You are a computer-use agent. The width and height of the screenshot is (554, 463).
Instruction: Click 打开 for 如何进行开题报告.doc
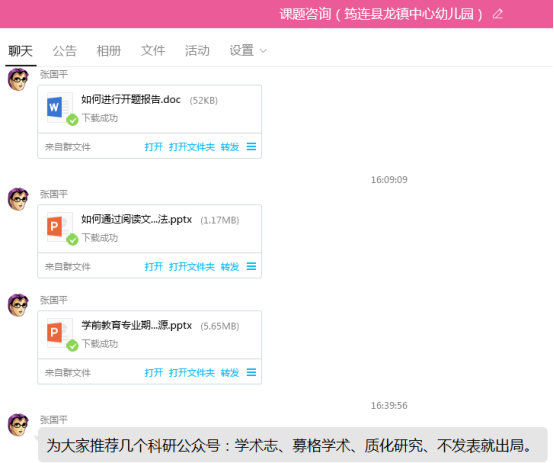[154, 147]
